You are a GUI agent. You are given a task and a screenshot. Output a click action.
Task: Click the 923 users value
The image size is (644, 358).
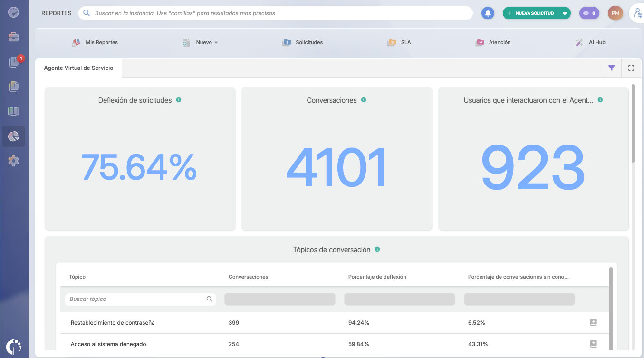coord(533,168)
